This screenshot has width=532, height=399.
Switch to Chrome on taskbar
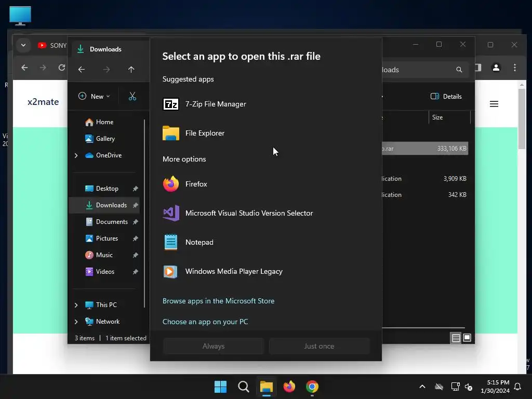pos(312,387)
